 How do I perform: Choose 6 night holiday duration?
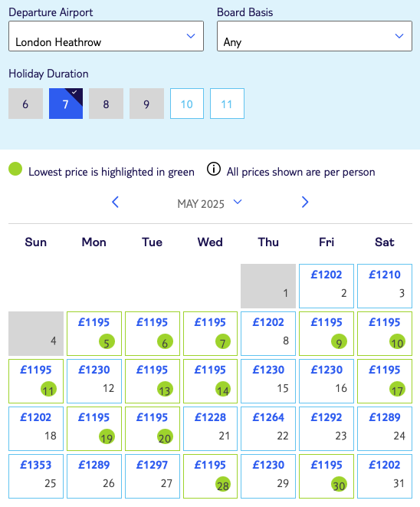click(x=25, y=104)
